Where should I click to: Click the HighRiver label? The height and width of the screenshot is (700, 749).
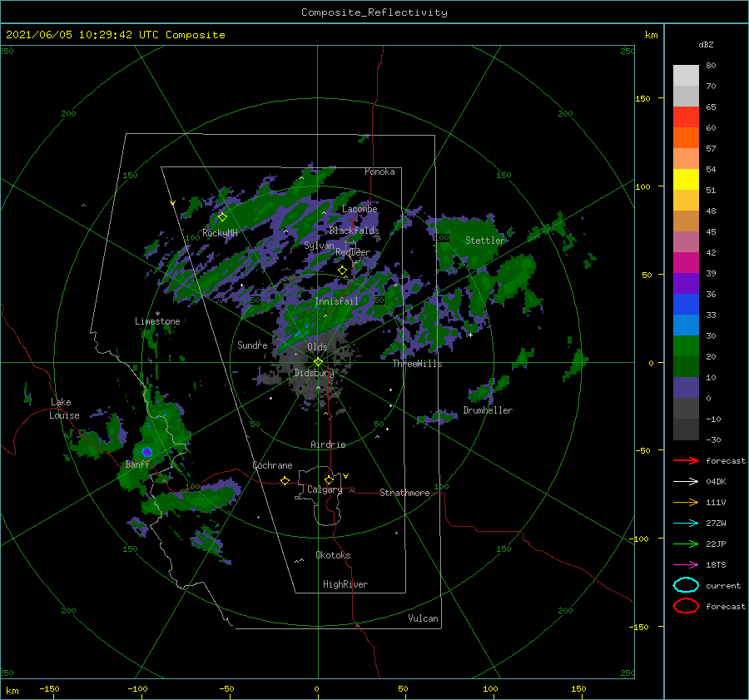[x=345, y=584]
